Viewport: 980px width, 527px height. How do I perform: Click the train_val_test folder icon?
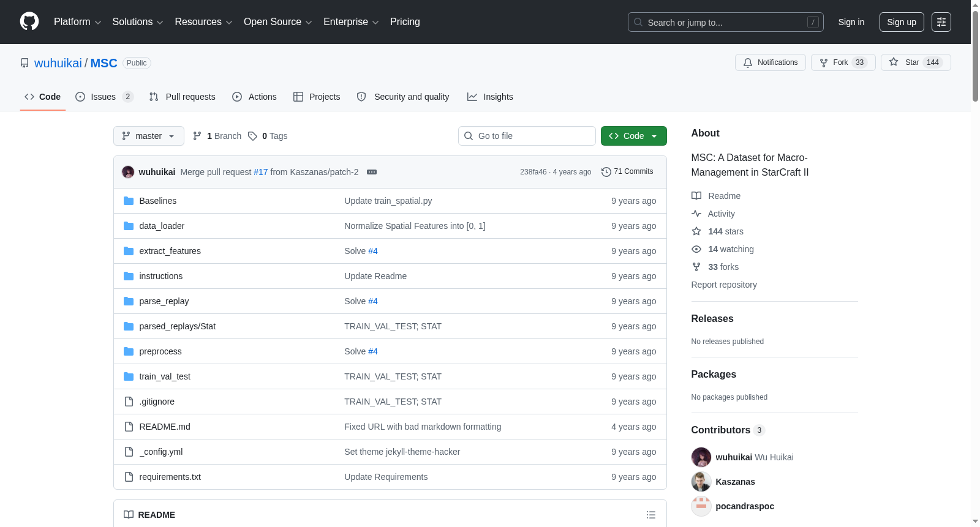tap(129, 376)
